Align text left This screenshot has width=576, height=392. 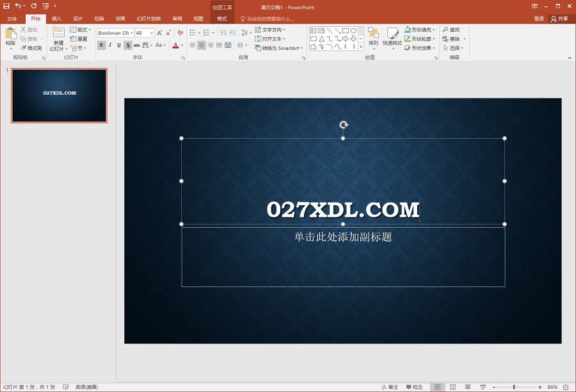pos(193,45)
